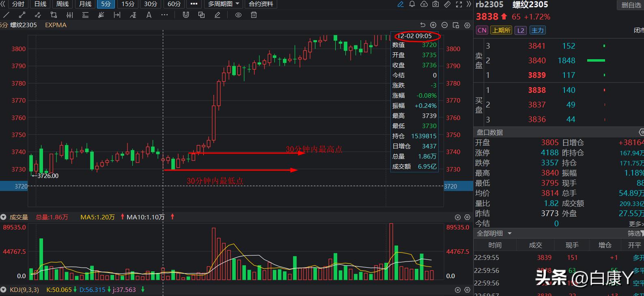Click the 主力 contract tag

tap(537, 30)
